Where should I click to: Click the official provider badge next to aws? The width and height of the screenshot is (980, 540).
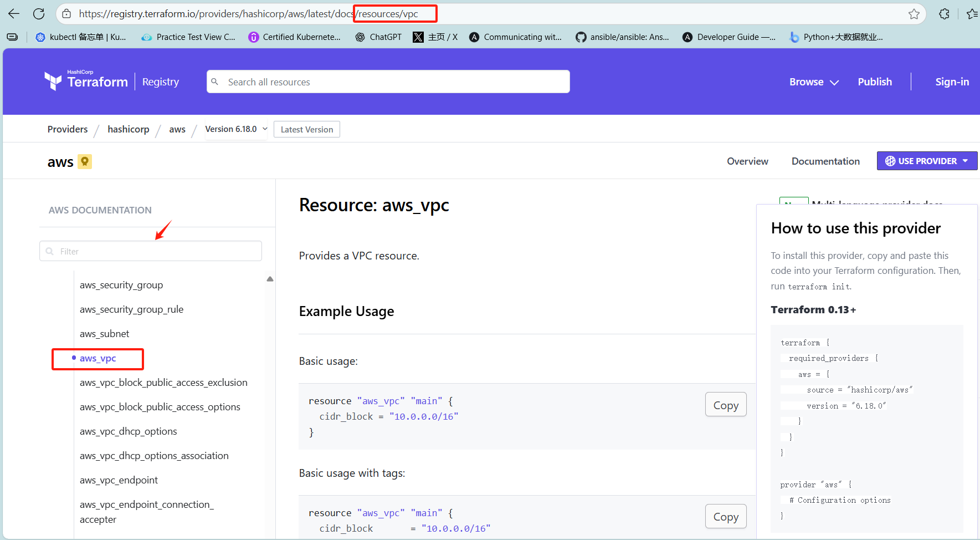click(x=85, y=161)
